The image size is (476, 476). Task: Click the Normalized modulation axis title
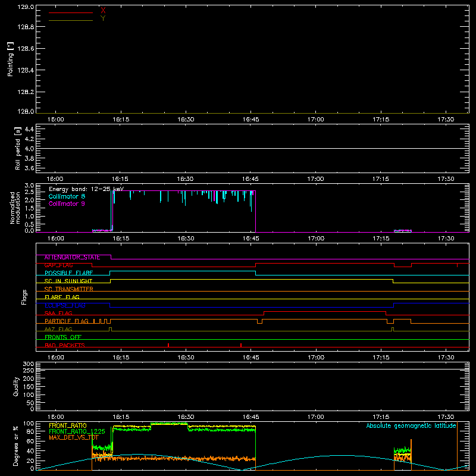(15, 208)
